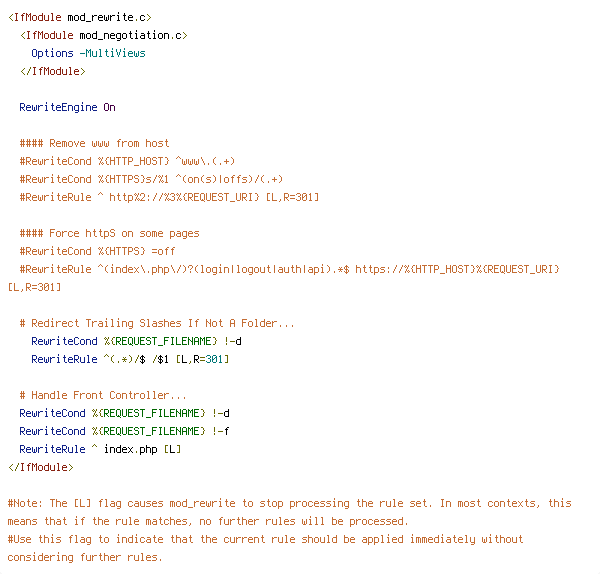600x574 pixels.
Task: Click the opening IfModule mod_rewrite.c tag
Action: tap(80, 18)
